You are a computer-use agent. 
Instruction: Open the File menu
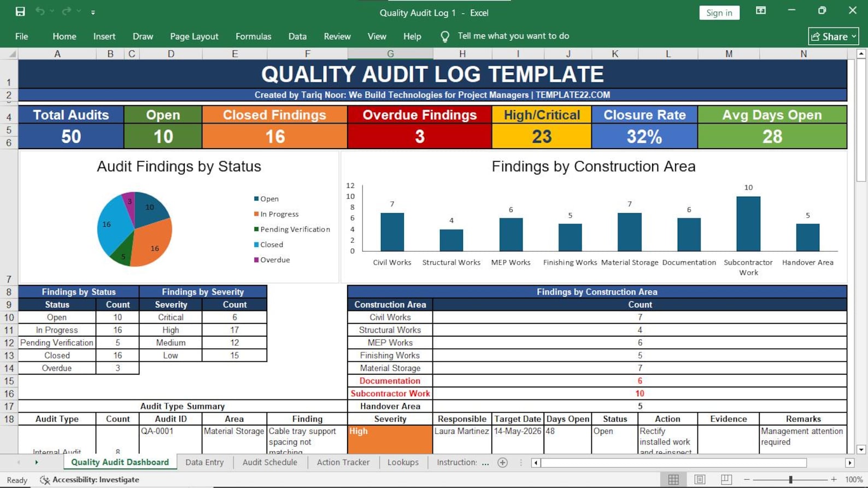[22, 36]
